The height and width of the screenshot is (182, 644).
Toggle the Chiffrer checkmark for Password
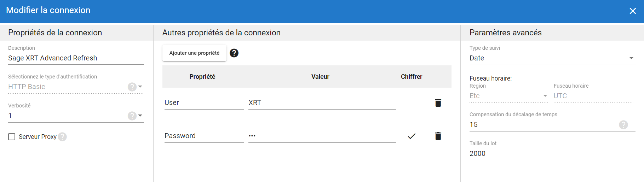click(x=412, y=136)
